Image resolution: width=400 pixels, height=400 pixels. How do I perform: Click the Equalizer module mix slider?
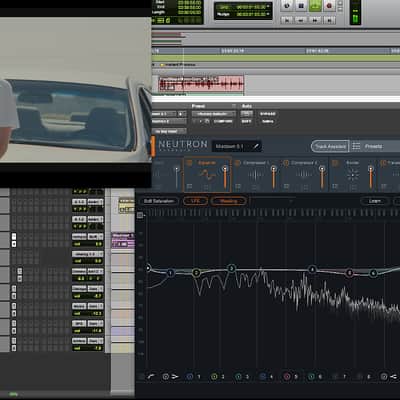click(x=225, y=177)
